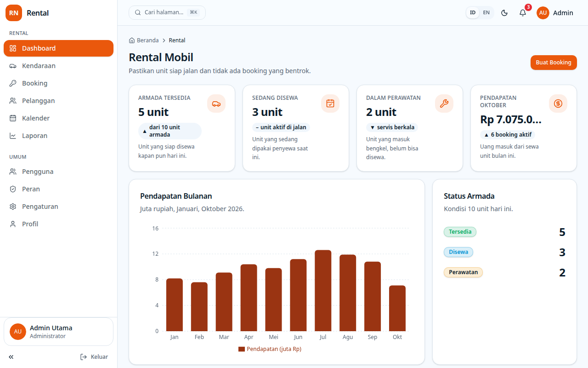Open the Admin user menu
Image resolution: width=588 pixels, height=368 pixels.
(x=555, y=13)
